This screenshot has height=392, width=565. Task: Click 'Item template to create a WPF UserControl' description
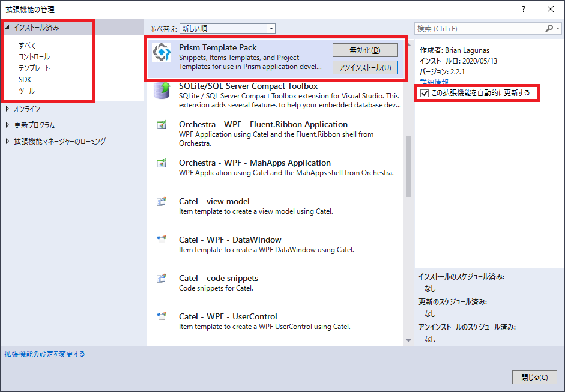tap(264, 327)
